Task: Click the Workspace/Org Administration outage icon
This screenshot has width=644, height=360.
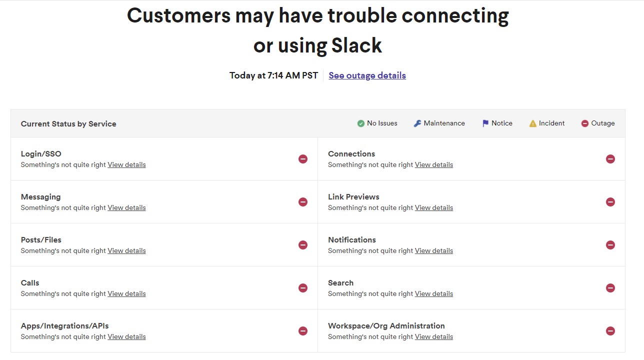Action: (610, 331)
